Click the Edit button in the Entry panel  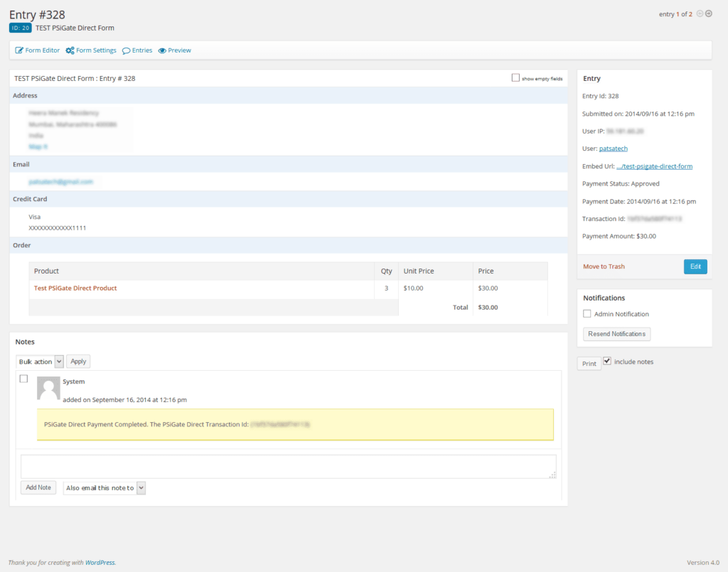coord(695,266)
